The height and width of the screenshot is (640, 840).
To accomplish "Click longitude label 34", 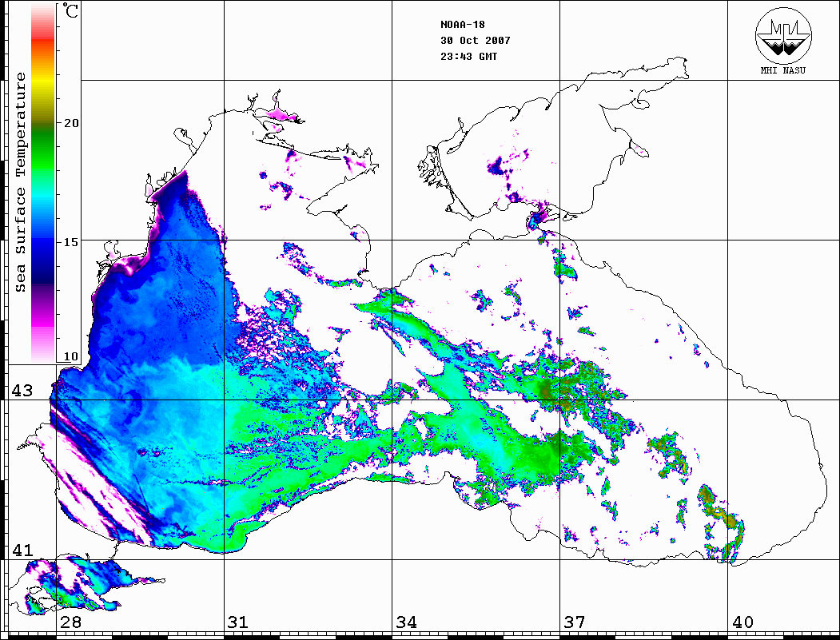I will (x=406, y=622).
